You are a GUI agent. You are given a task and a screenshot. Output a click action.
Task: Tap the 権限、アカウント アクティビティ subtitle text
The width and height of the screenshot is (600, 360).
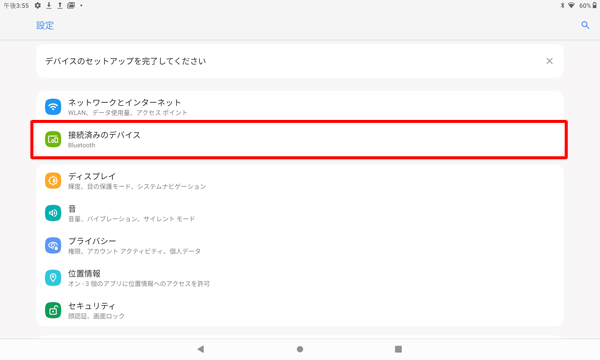(x=134, y=251)
